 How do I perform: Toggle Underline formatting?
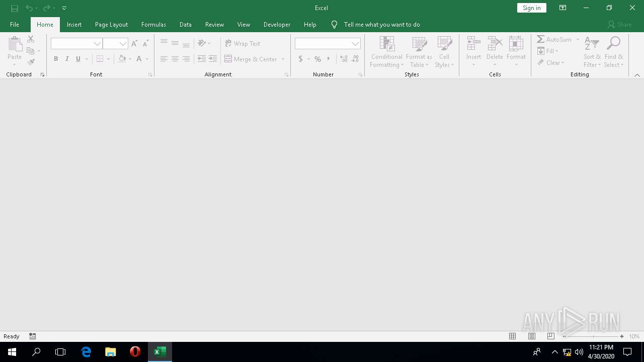[x=78, y=59]
